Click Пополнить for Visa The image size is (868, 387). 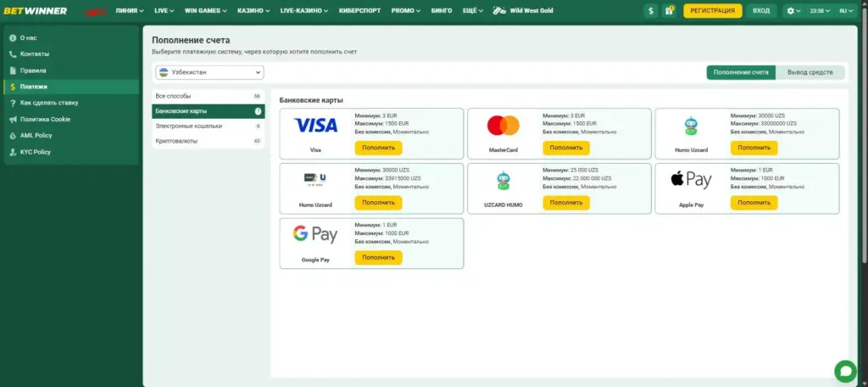point(379,148)
